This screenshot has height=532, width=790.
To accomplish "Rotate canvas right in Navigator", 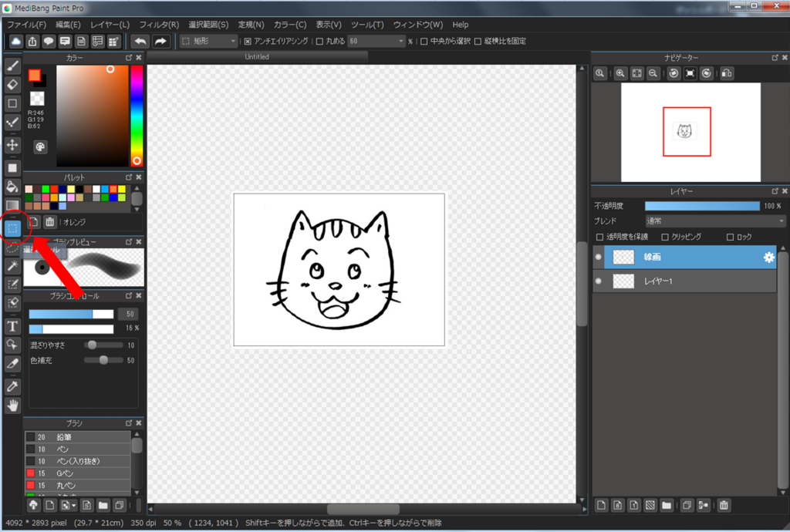I will tap(707, 73).
